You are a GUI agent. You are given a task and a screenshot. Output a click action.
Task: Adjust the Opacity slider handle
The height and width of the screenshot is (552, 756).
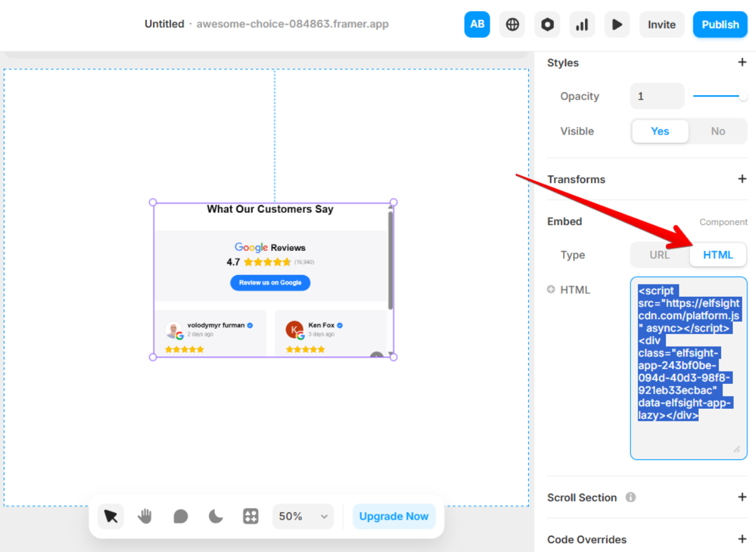click(743, 96)
